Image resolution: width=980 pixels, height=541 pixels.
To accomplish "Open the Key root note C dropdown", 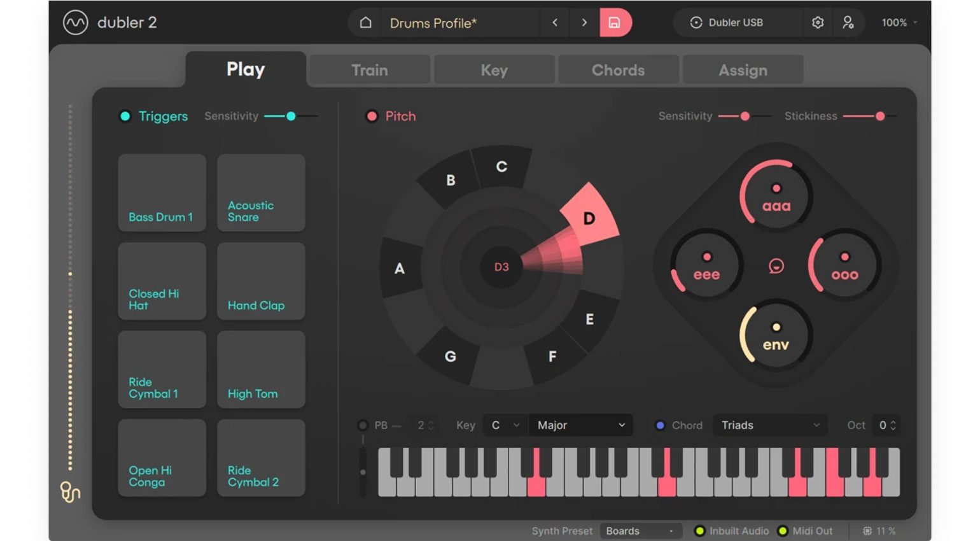I will [505, 425].
